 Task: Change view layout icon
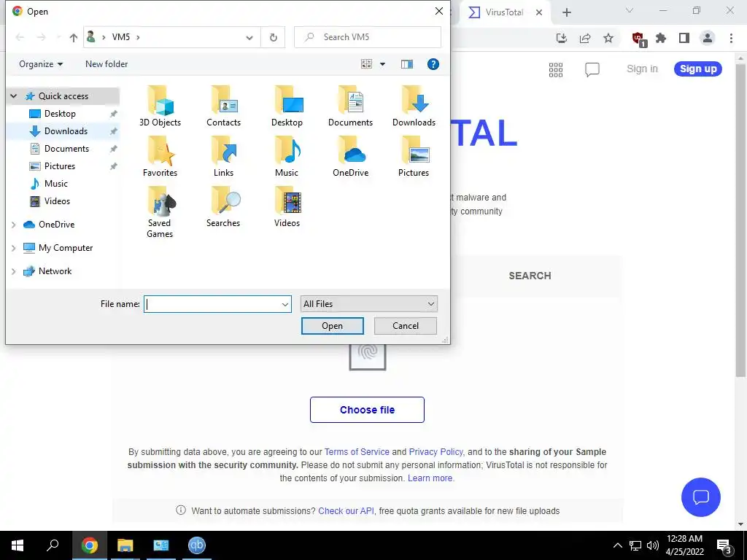tap(366, 64)
